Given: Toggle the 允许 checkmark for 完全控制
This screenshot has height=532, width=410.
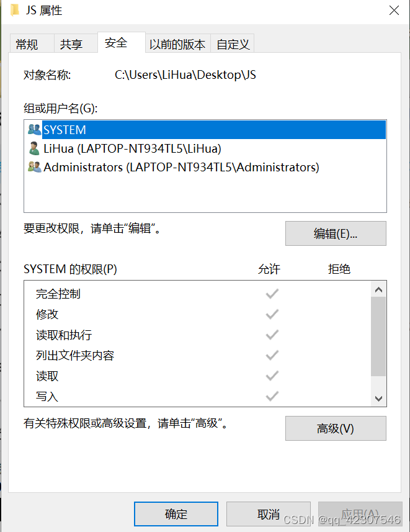Looking at the screenshot, I should point(271,294).
